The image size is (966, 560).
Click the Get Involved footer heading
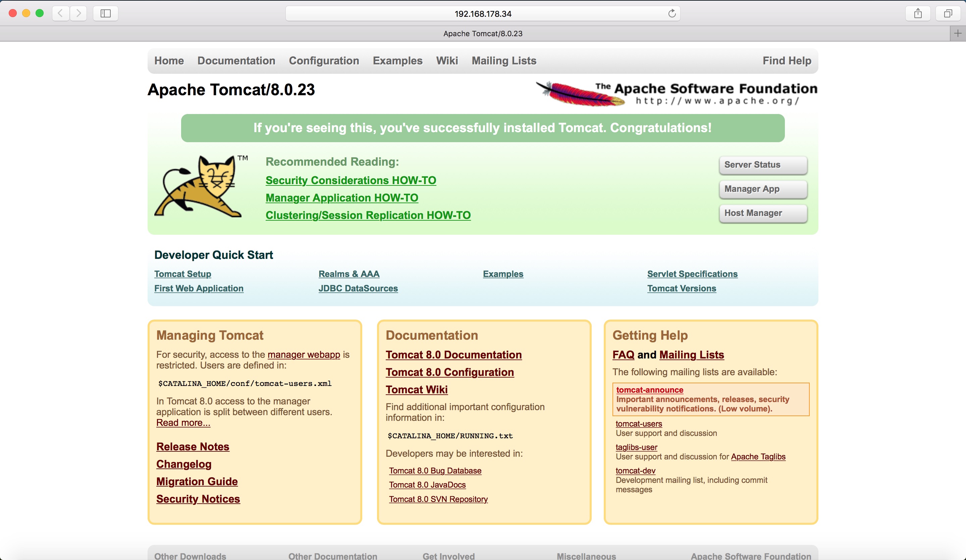tap(448, 556)
